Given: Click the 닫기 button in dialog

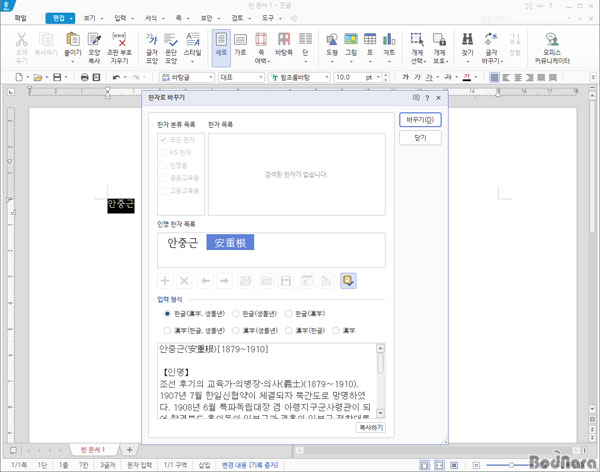Looking at the screenshot, I should coord(420,138).
